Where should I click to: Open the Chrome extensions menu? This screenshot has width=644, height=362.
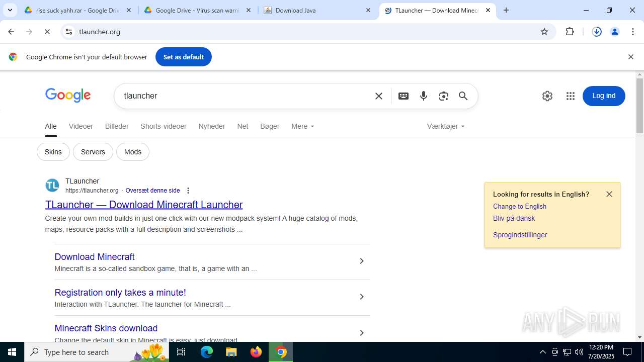(x=570, y=32)
